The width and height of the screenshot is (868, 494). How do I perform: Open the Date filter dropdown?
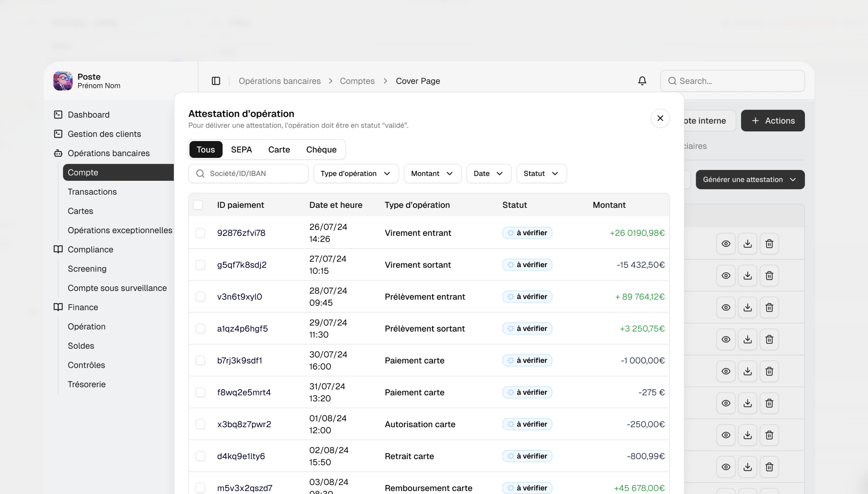coord(488,174)
